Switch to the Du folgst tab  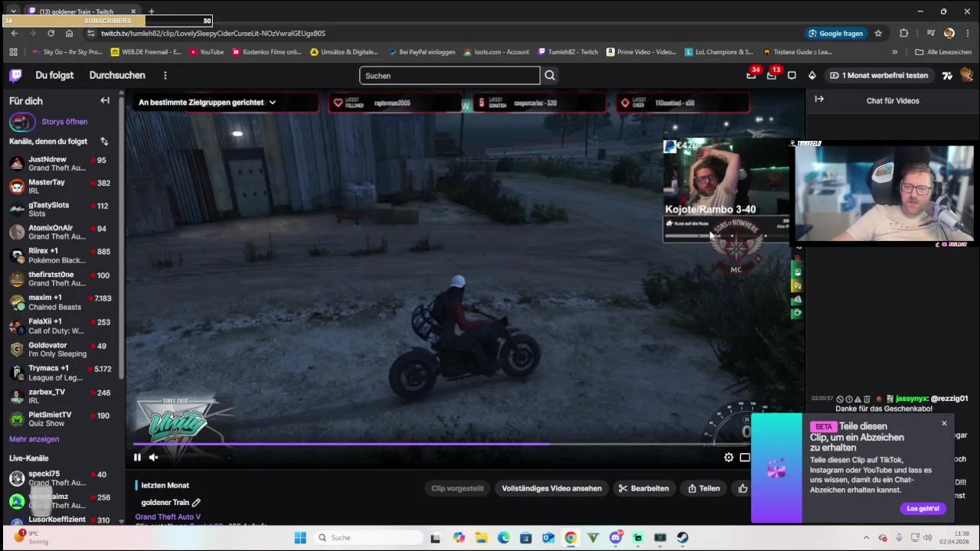(x=54, y=75)
